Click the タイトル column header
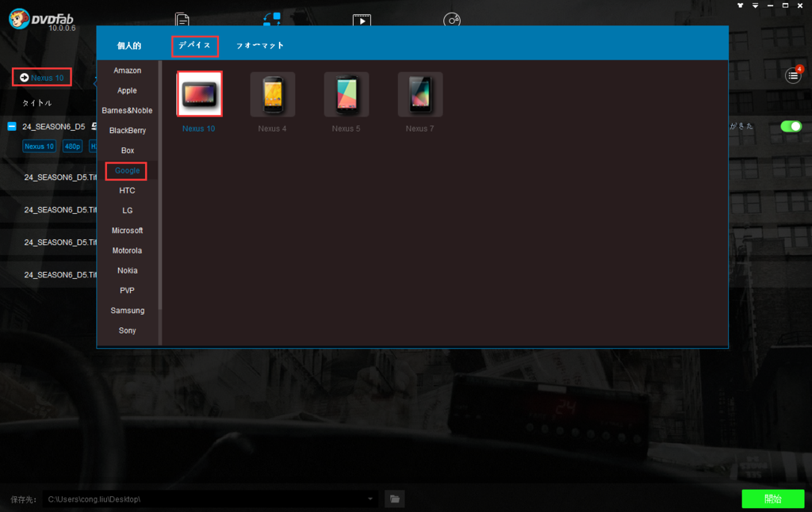The image size is (812, 512). pyautogui.click(x=36, y=103)
